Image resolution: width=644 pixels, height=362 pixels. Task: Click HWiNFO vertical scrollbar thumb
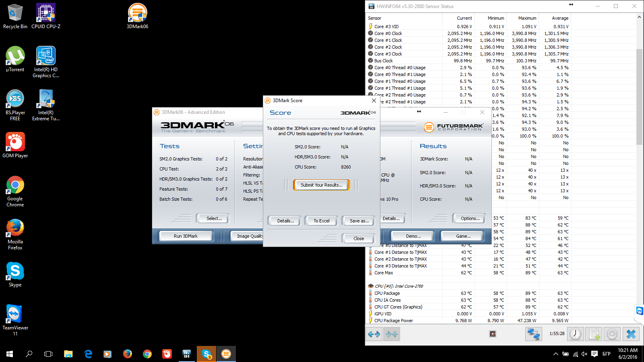tap(639, 97)
